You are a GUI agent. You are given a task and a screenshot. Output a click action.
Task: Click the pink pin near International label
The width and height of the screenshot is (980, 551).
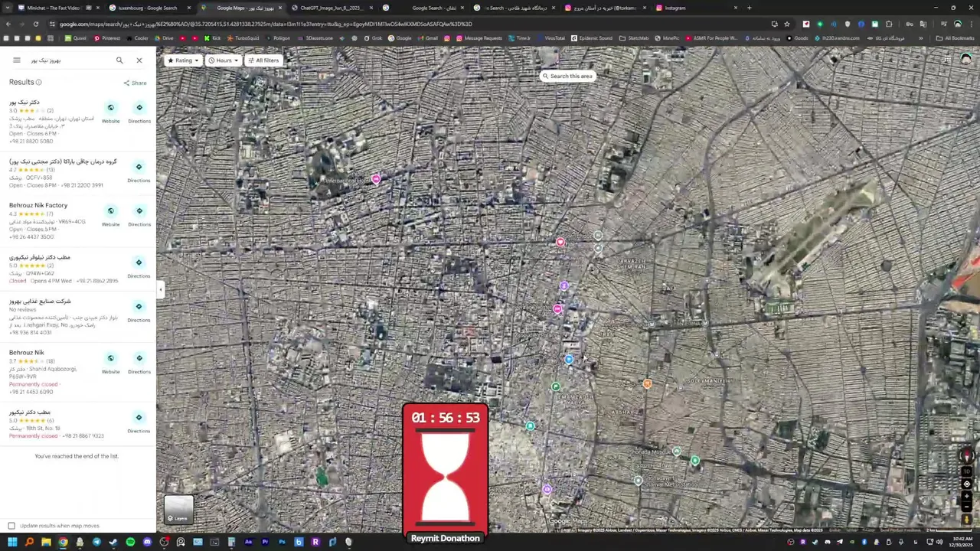[376, 178]
